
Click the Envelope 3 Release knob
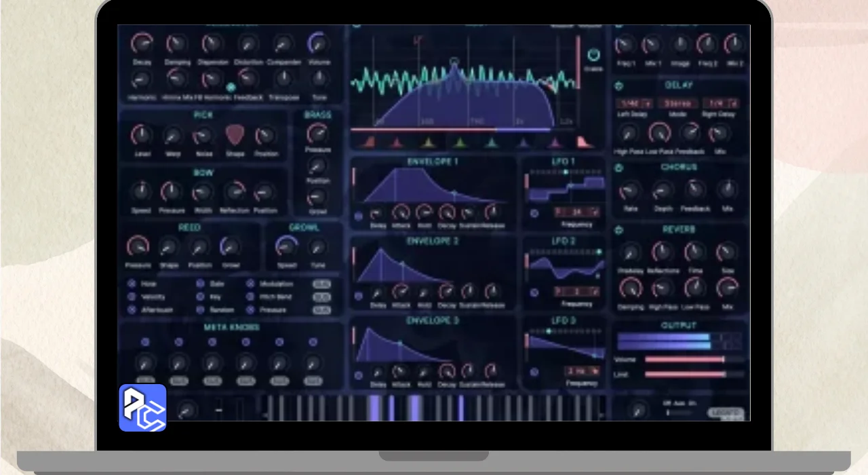coord(492,371)
